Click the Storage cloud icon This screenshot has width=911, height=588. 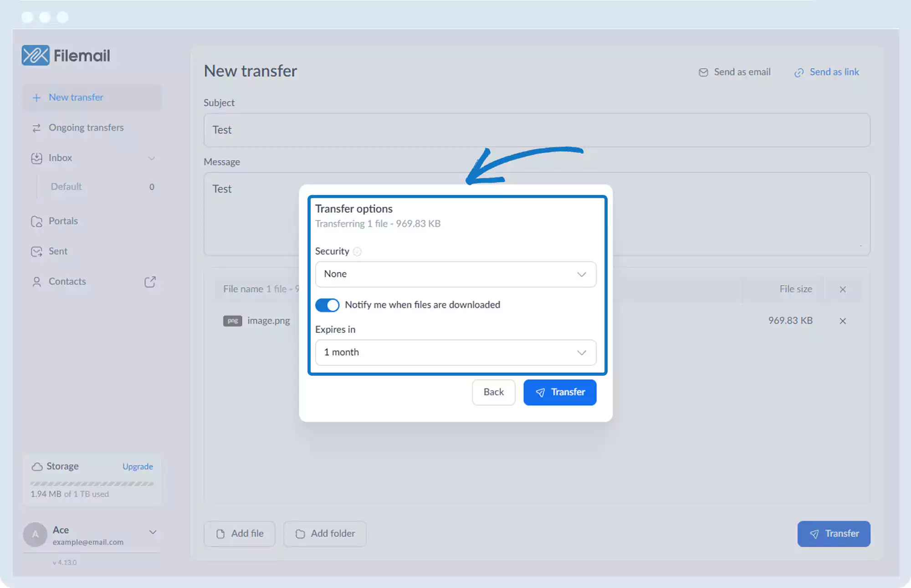37,466
